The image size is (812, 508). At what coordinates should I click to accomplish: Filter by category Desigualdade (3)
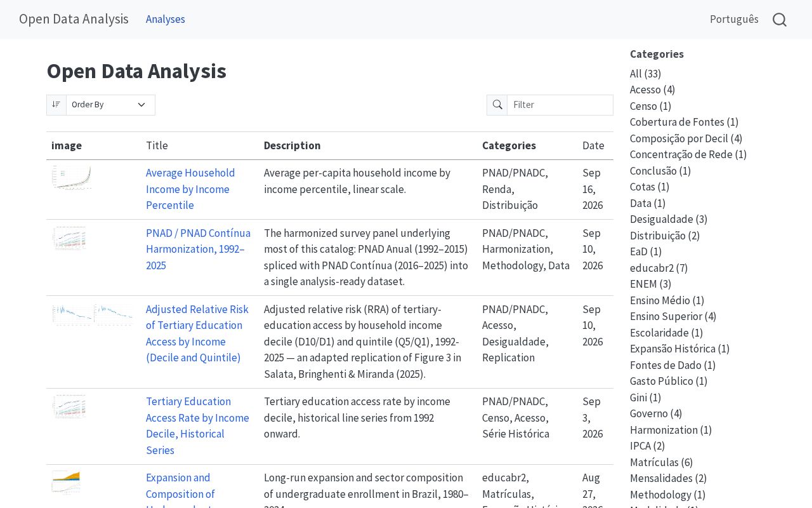pos(669,219)
